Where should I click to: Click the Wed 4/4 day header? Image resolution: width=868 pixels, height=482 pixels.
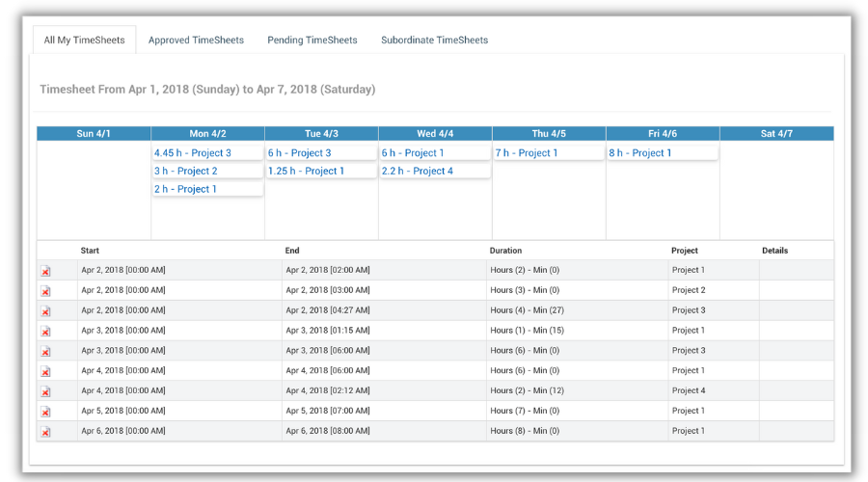tap(435, 133)
